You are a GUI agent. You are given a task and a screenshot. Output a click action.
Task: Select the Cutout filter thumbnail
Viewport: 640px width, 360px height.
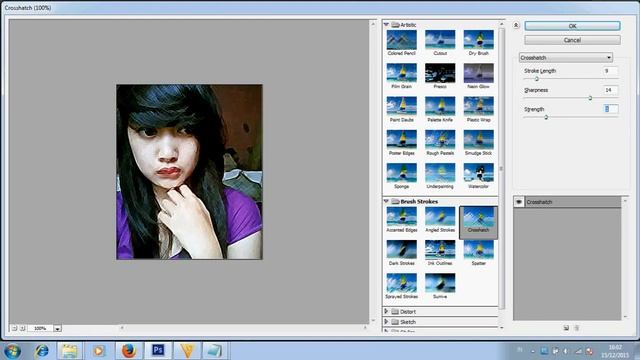tap(440, 40)
